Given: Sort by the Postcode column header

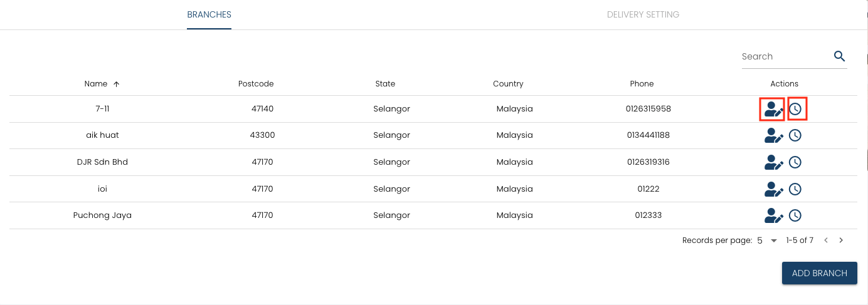Looking at the screenshot, I should point(256,84).
